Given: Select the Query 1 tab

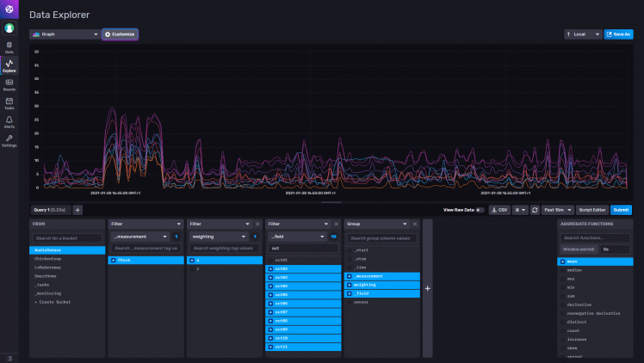Looking at the screenshot, I should coord(49,209).
